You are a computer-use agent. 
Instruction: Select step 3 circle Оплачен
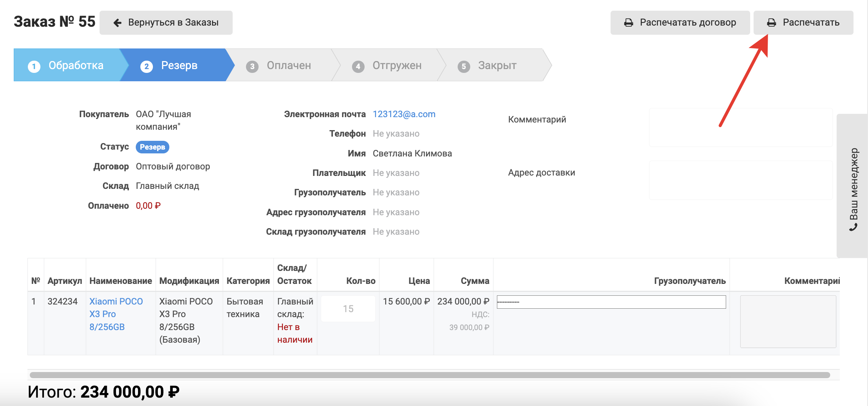pyautogui.click(x=252, y=66)
